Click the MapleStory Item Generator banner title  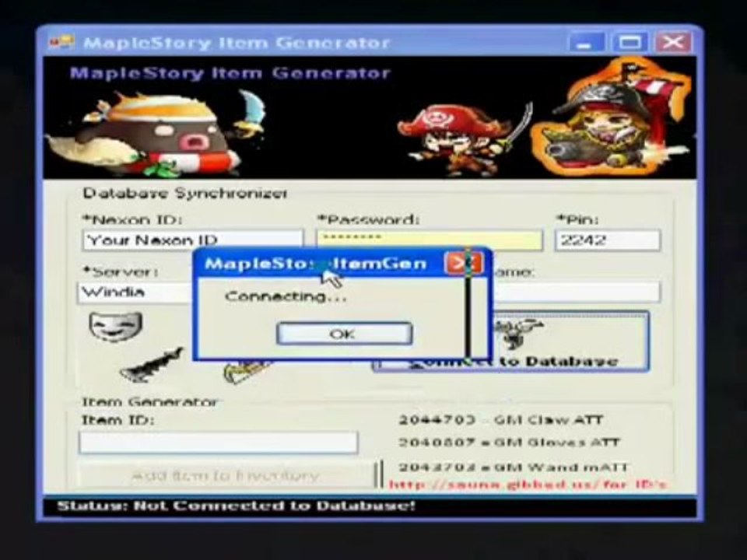coord(230,73)
